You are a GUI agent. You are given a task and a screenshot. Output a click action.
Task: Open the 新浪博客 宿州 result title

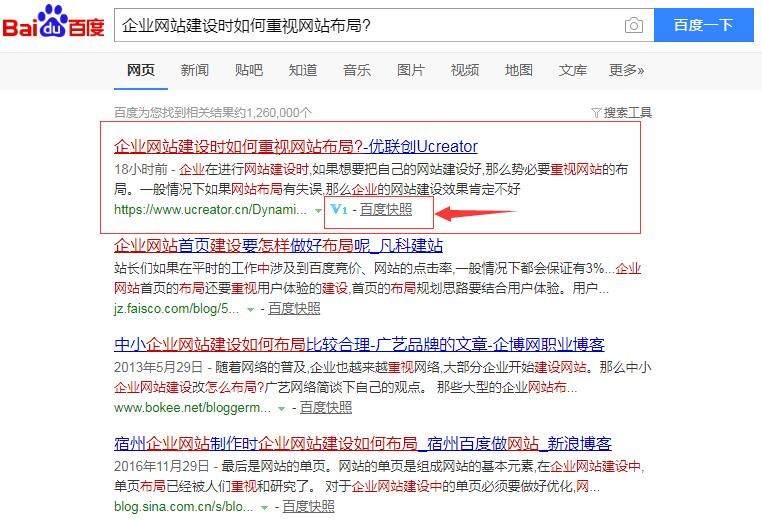click(x=363, y=444)
